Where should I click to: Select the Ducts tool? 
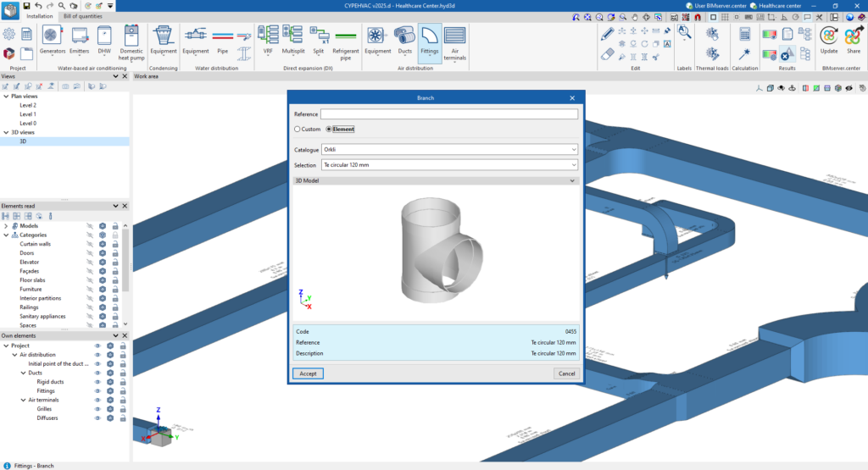[404, 41]
